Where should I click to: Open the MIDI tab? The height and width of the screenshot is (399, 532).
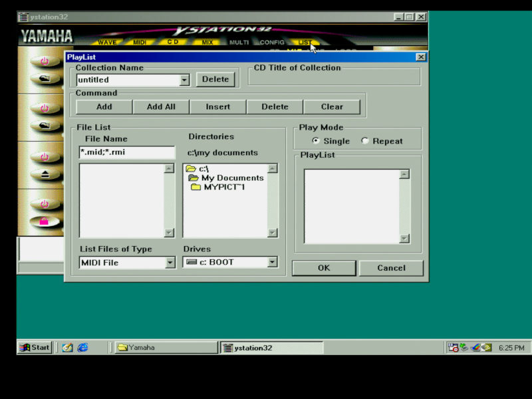pos(140,43)
